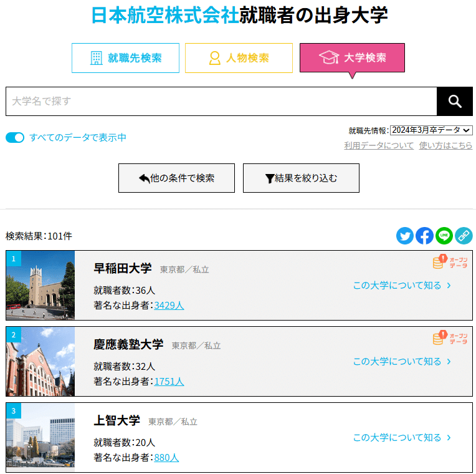Click この大学について知る for 慶應義塾大学
This screenshot has height=474, width=476.
(397, 362)
